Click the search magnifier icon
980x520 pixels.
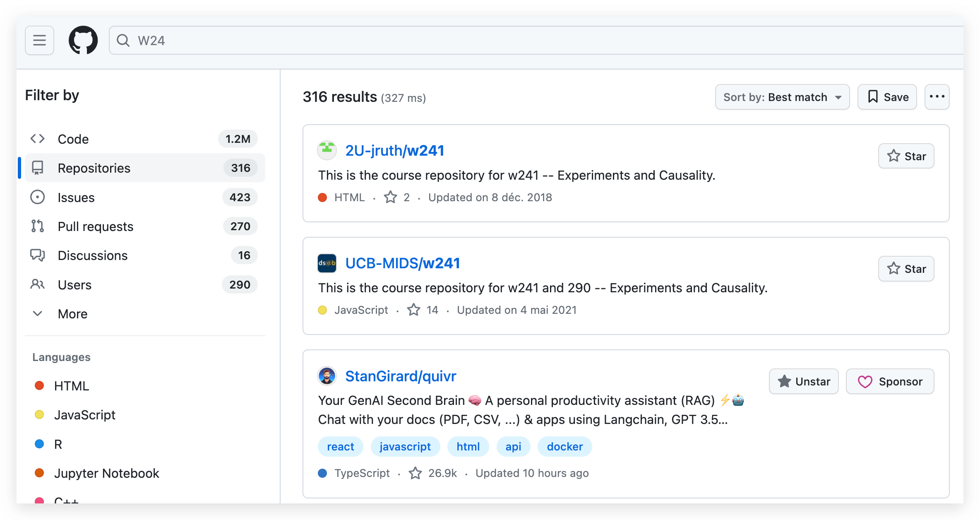point(123,40)
